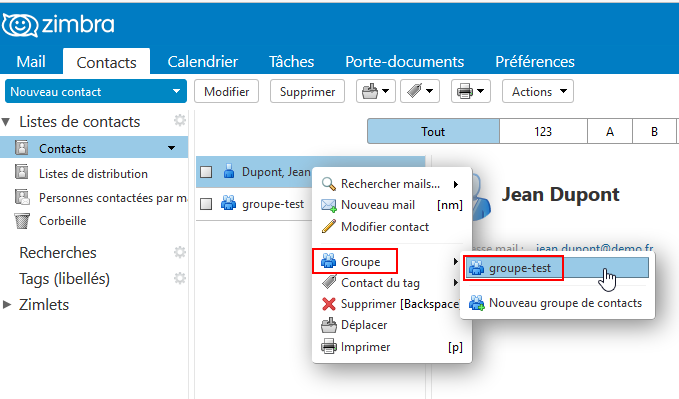Image resolution: width=679 pixels, height=399 pixels.
Task: Click the Listes de distribution icon
Action: pyautogui.click(x=22, y=172)
